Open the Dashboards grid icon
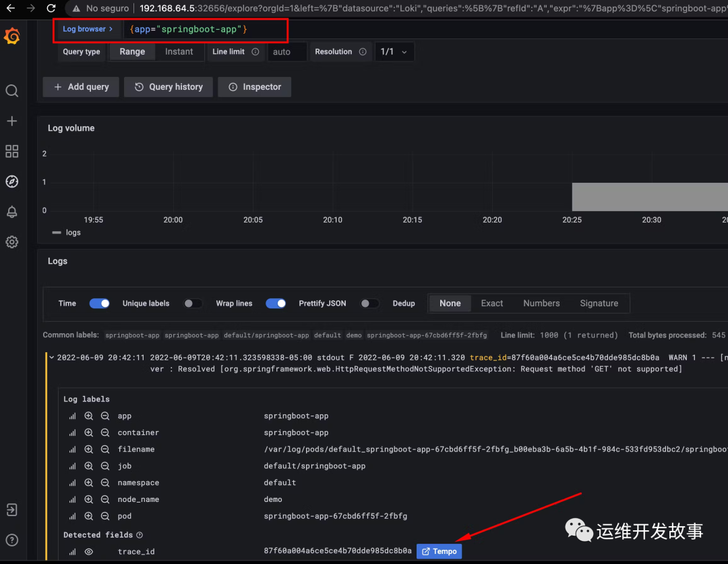 [x=12, y=151]
